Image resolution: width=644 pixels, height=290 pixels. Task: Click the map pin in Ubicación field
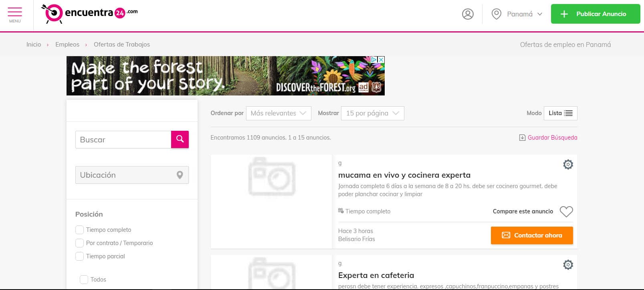180,175
